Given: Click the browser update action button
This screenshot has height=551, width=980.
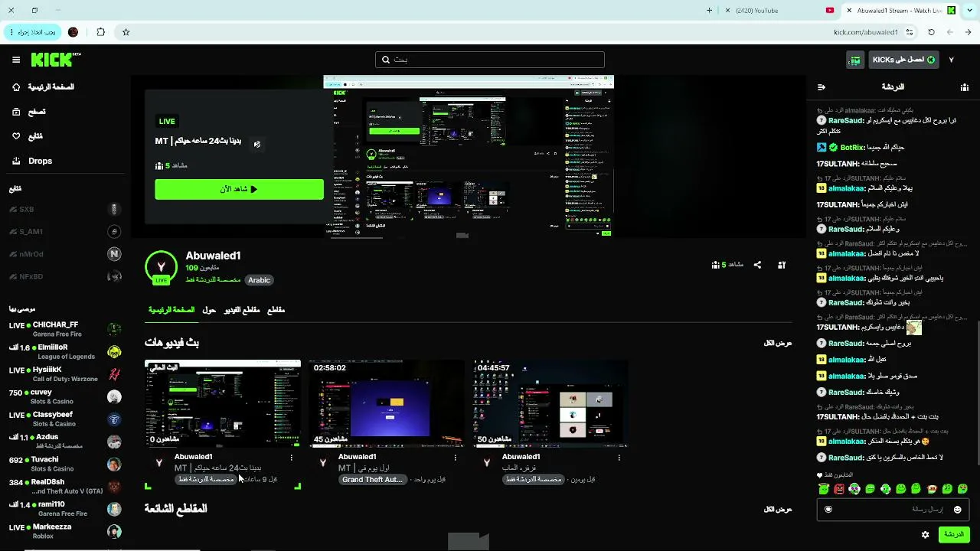Looking at the screenshot, I should pyautogui.click(x=31, y=32).
